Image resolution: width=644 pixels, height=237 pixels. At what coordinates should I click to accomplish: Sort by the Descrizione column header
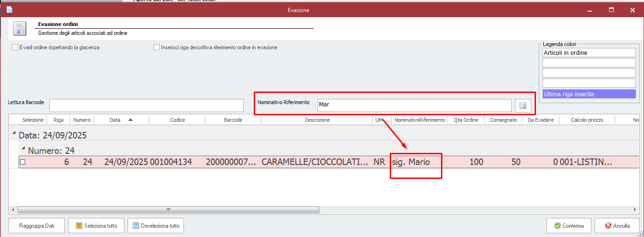(x=317, y=120)
